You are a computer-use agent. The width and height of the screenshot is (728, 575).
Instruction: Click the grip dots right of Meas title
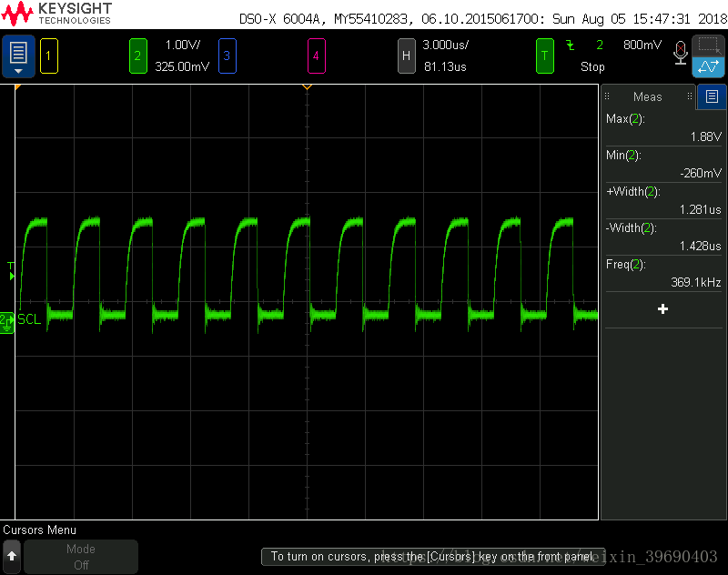[690, 96]
